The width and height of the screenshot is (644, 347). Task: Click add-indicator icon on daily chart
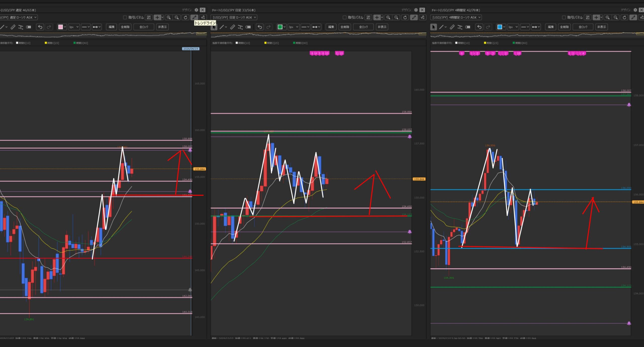423,17
